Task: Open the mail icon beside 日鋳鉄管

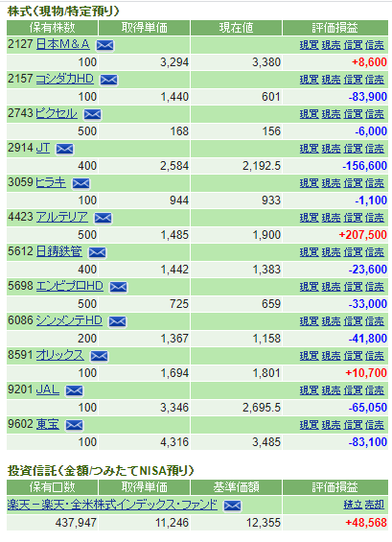Action: coord(98,252)
